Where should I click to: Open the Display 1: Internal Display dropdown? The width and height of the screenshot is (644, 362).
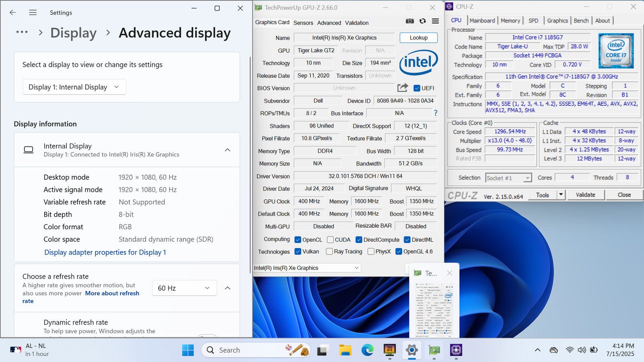click(74, 87)
